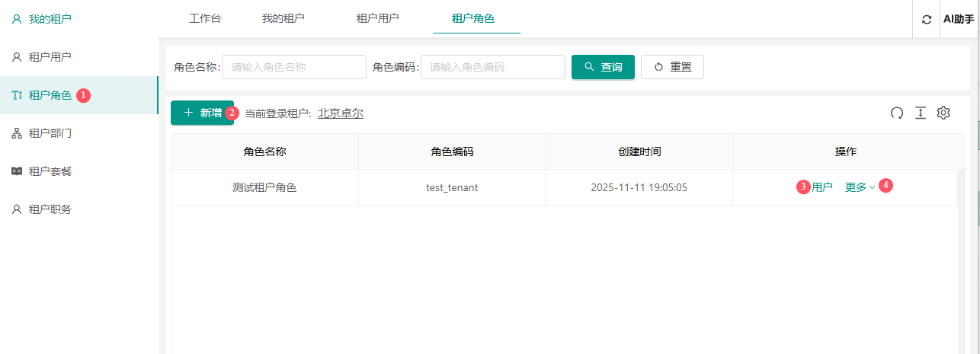
Task: Expand the 更多 dropdown for 测试租户角色
Action: coord(860,187)
